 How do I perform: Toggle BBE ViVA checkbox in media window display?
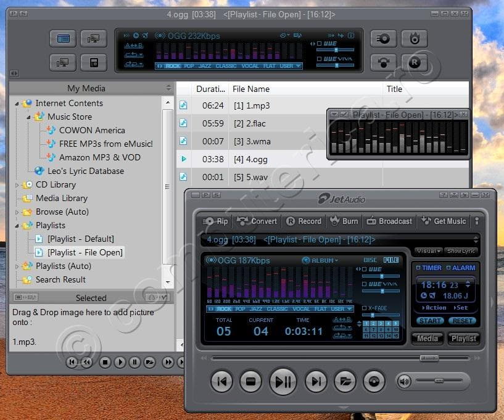[319, 59]
